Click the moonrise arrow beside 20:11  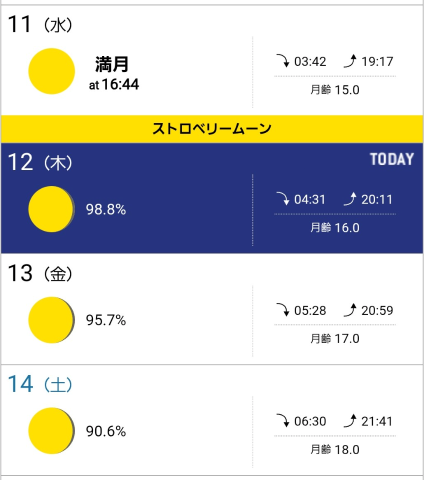pos(350,199)
